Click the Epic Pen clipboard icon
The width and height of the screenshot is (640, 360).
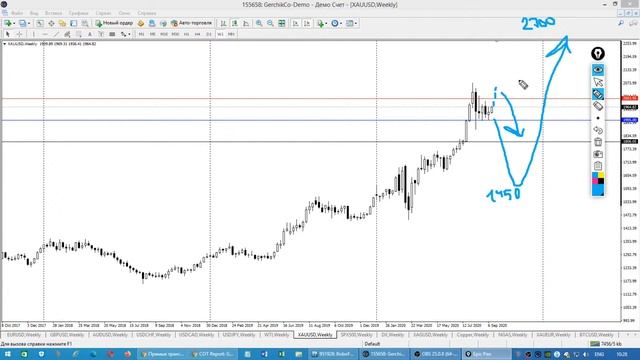598,166
